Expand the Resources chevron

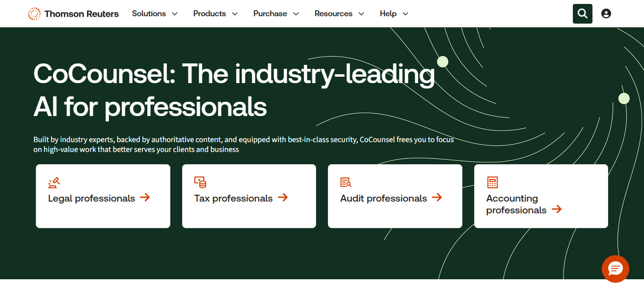click(x=361, y=14)
